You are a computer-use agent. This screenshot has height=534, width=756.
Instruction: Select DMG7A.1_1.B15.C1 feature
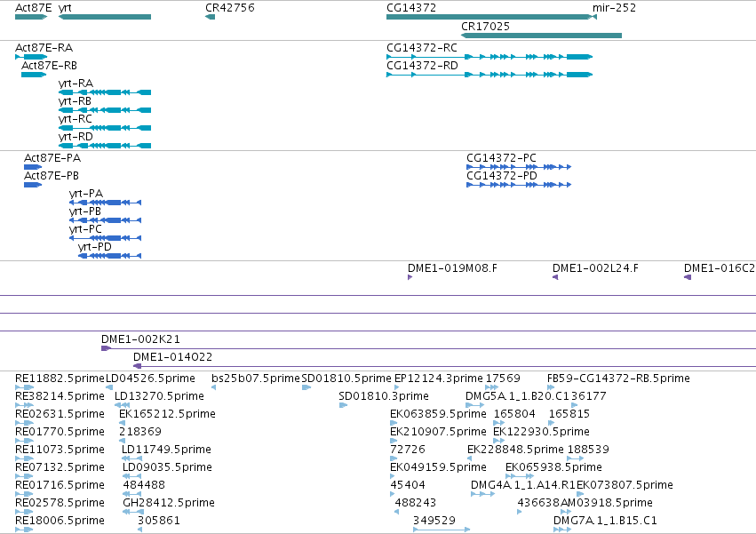[562, 530]
